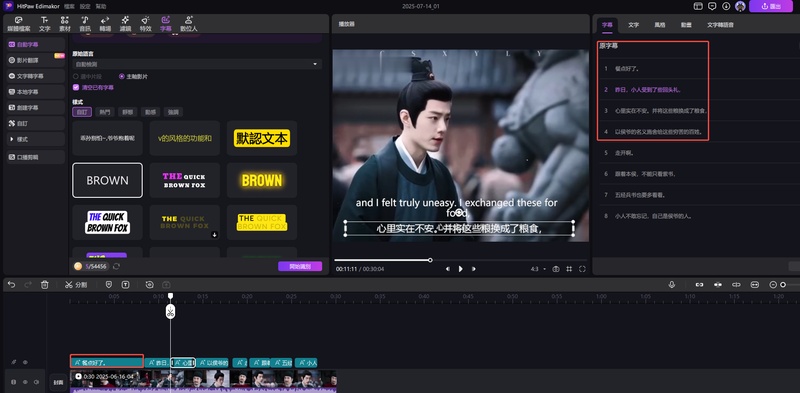This screenshot has height=393, width=800.
Task: Click the purple 開始識別 recognize button
Action: click(x=300, y=266)
